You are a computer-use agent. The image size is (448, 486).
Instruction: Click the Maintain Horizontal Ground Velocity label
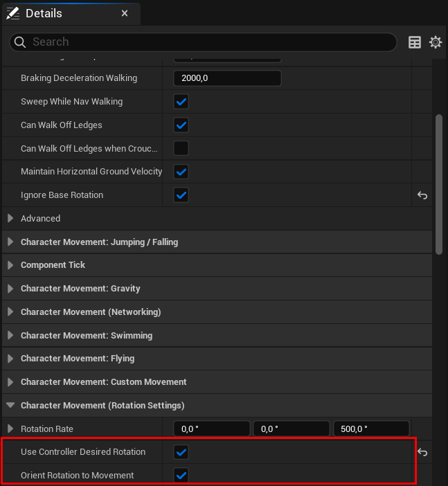coord(91,172)
